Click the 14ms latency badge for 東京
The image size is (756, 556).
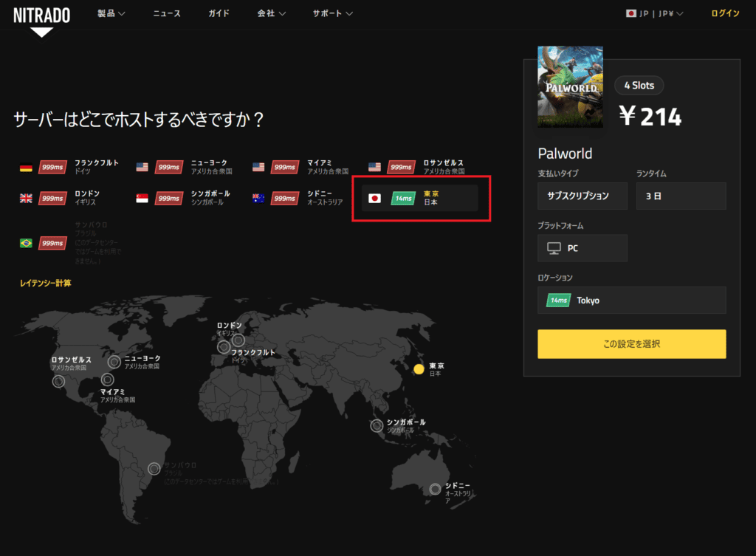coord(404,198)
